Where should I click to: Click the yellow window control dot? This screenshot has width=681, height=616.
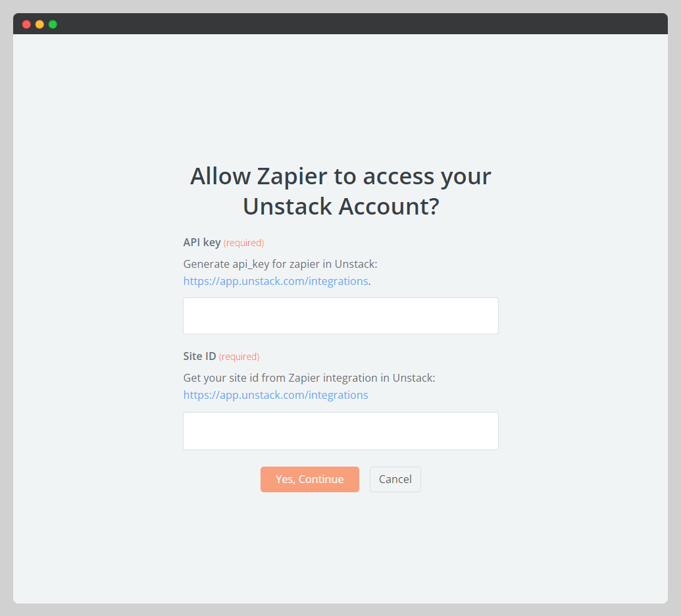[x=39, y=24]
